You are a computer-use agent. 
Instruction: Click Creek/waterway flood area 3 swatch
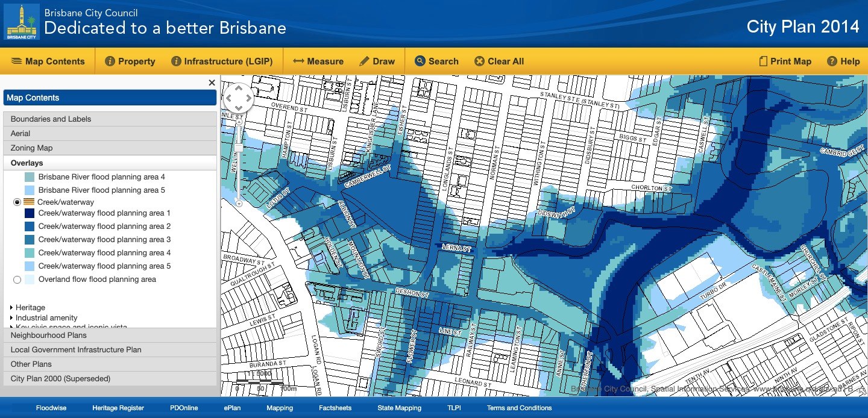tap(29, 240)
